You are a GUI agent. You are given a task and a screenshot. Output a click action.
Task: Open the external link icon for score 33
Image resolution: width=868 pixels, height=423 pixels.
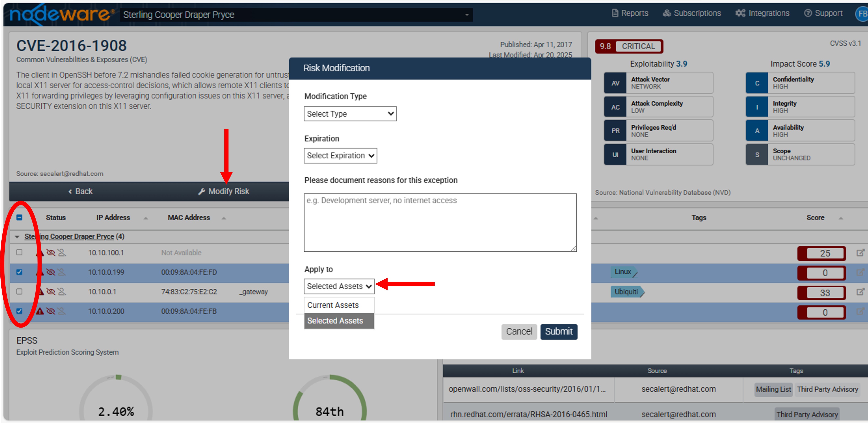pyautogui.click(x=861, y=292)
